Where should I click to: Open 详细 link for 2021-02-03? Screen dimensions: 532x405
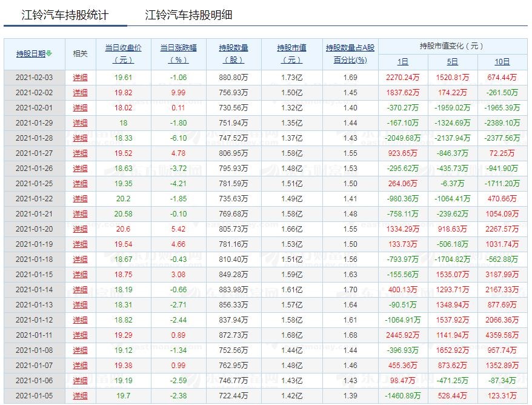(x=80, y=78)
